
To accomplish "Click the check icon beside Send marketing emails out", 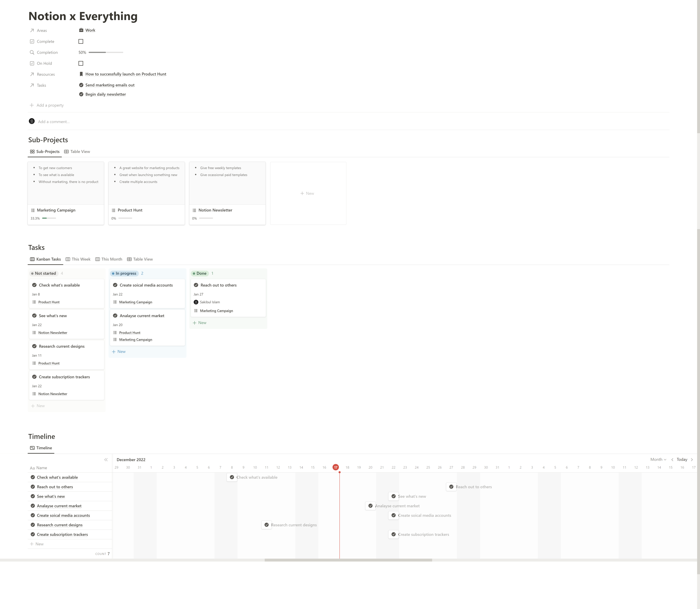I will (x=81, y=85).
